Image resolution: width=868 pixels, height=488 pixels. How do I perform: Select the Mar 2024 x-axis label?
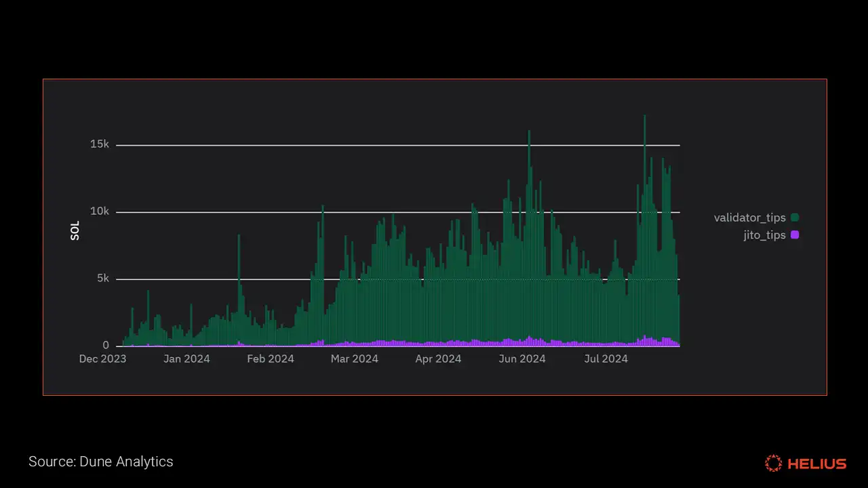355,359
